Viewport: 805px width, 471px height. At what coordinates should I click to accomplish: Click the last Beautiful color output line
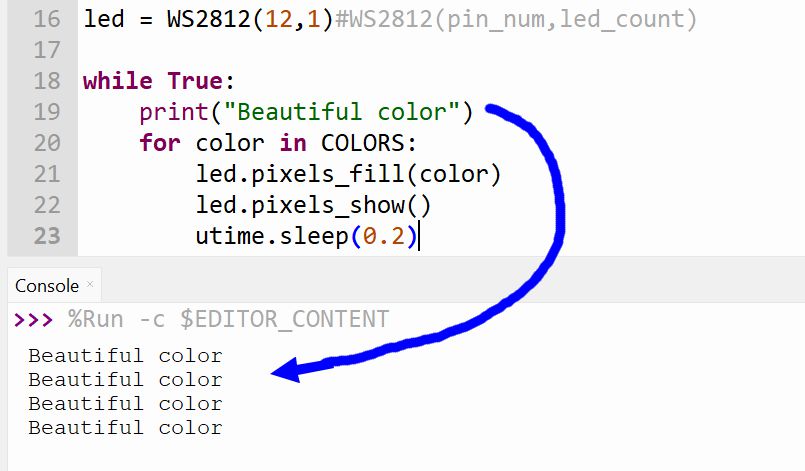click(x=125, y=427)
